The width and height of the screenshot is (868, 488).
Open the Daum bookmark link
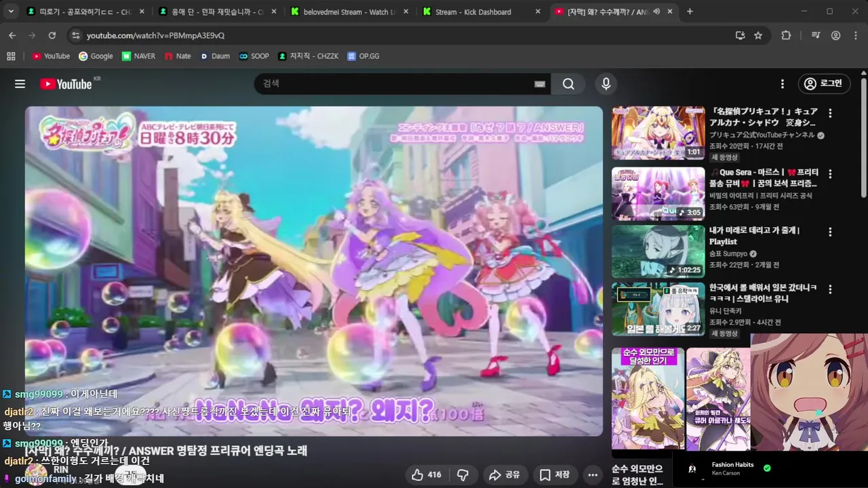click(214, 56)
